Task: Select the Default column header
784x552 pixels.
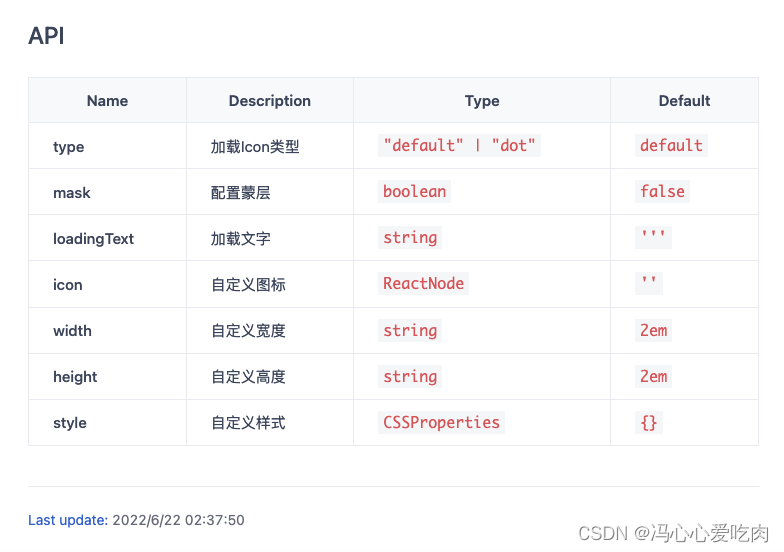Action: pyautogui.click(x=684, y=101)
